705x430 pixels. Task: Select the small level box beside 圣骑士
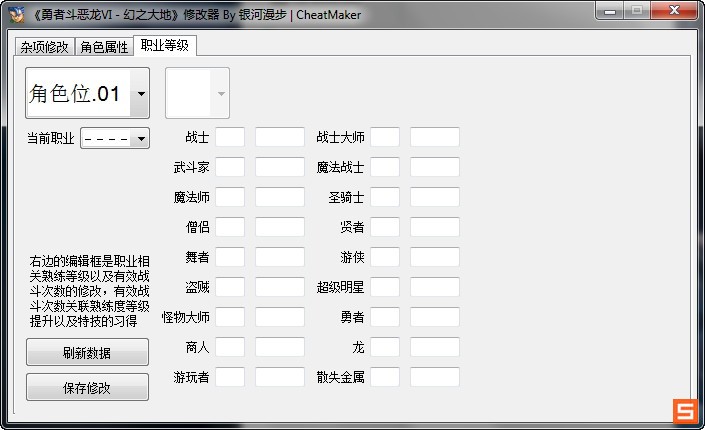385,197
